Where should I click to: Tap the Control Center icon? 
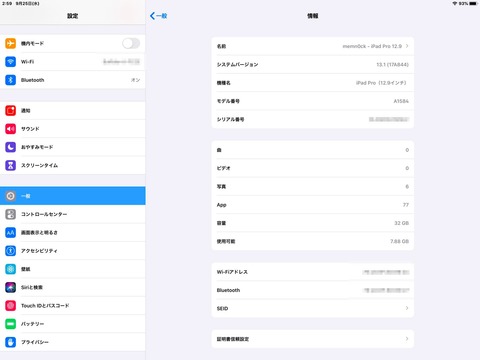point(10,214)
